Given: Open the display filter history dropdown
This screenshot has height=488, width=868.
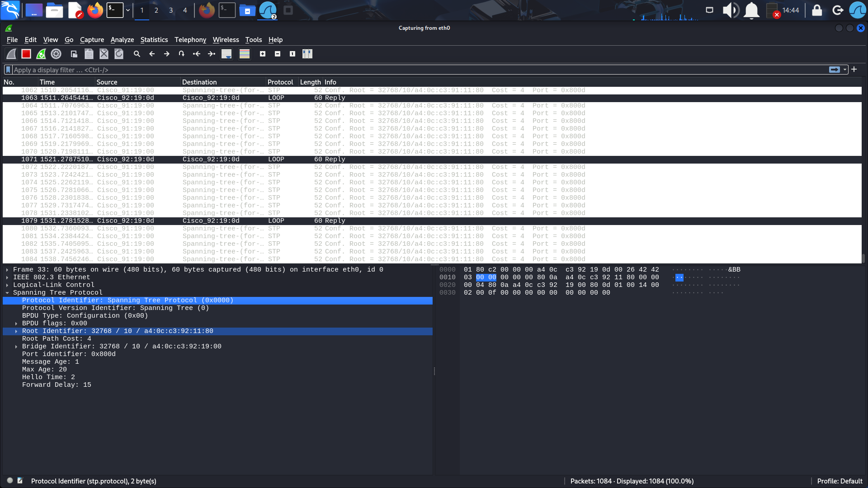Looking at the screenshot, I should (x=845, y=70).
